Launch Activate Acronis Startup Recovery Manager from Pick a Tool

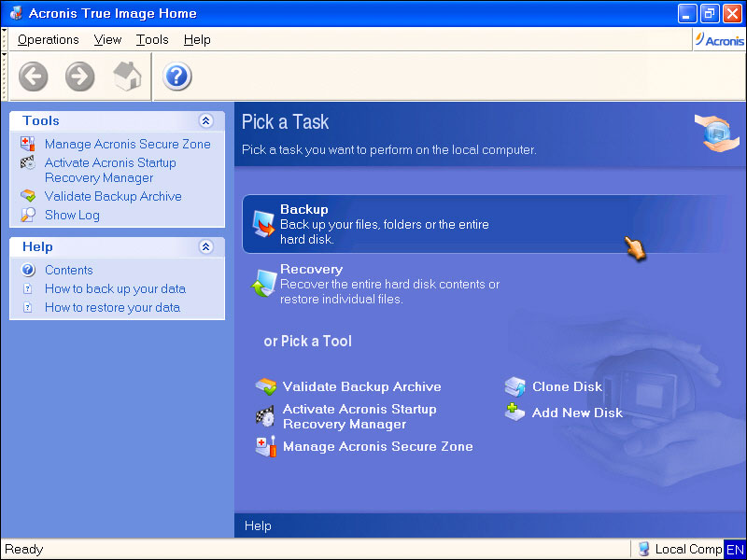click(x=359, y=416)
